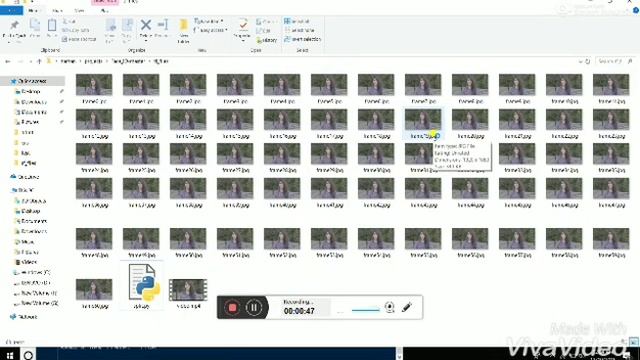Click the New folder icon
Viewport: 640px width, 360px height.
[x=183, y=25]
